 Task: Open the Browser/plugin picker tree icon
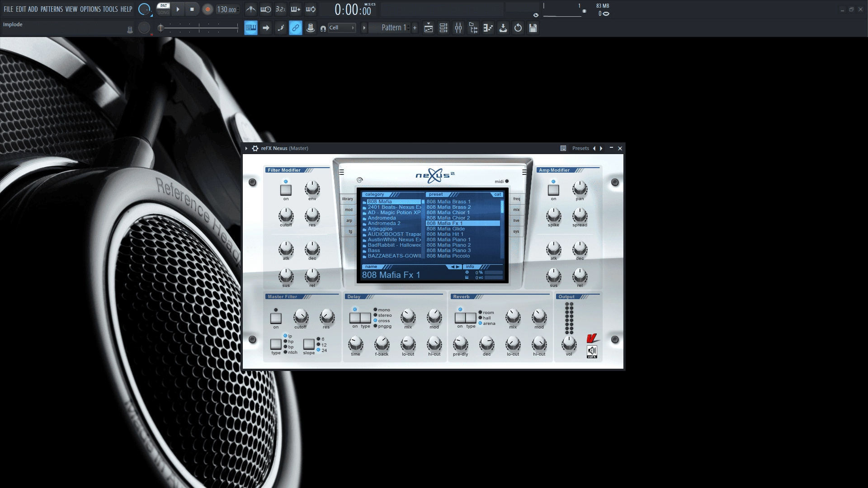tap(473, 28)
